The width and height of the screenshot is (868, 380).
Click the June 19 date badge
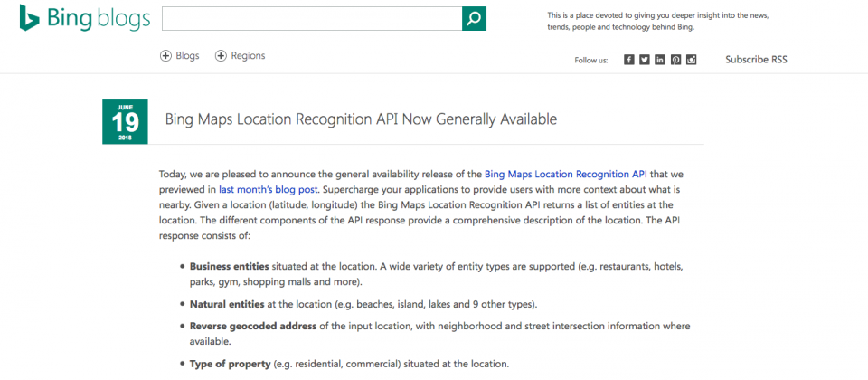click(125, 121)
